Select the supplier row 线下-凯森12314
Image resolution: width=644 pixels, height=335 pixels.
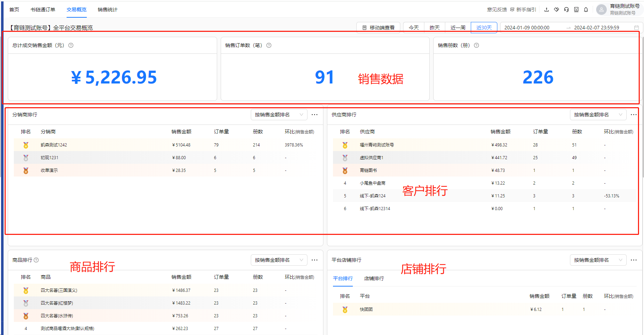(x=485, y=209)
